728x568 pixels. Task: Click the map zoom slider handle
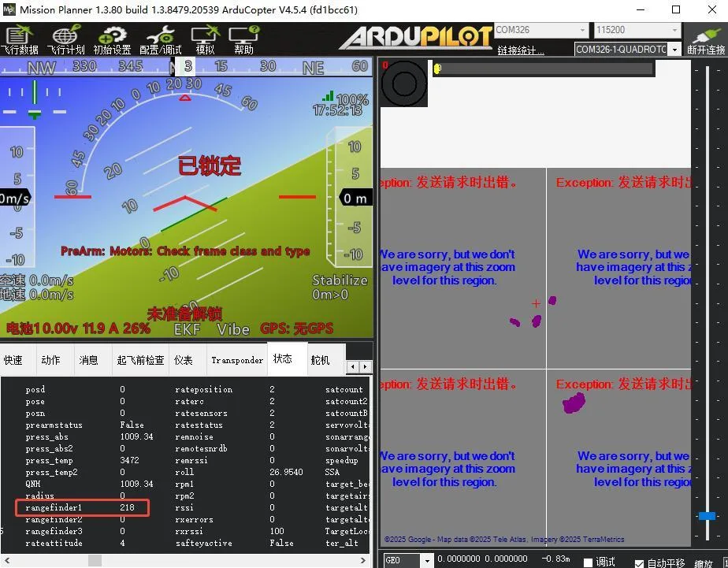tap(707, 516)
